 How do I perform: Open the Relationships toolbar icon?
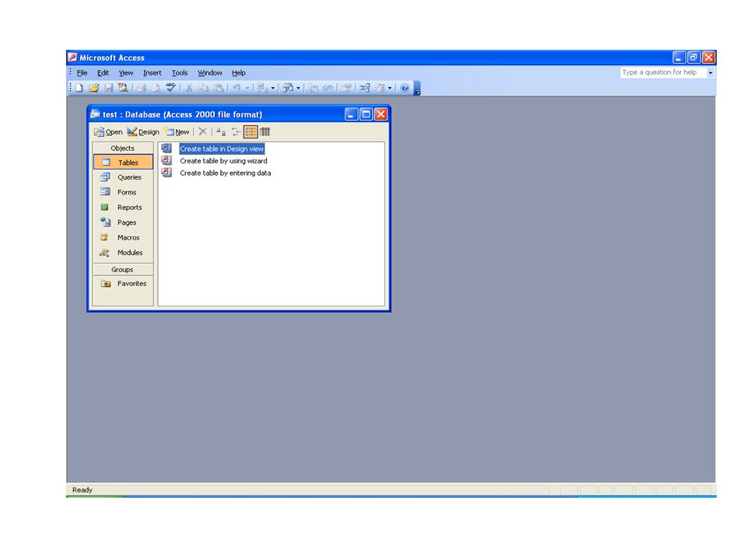364,88
